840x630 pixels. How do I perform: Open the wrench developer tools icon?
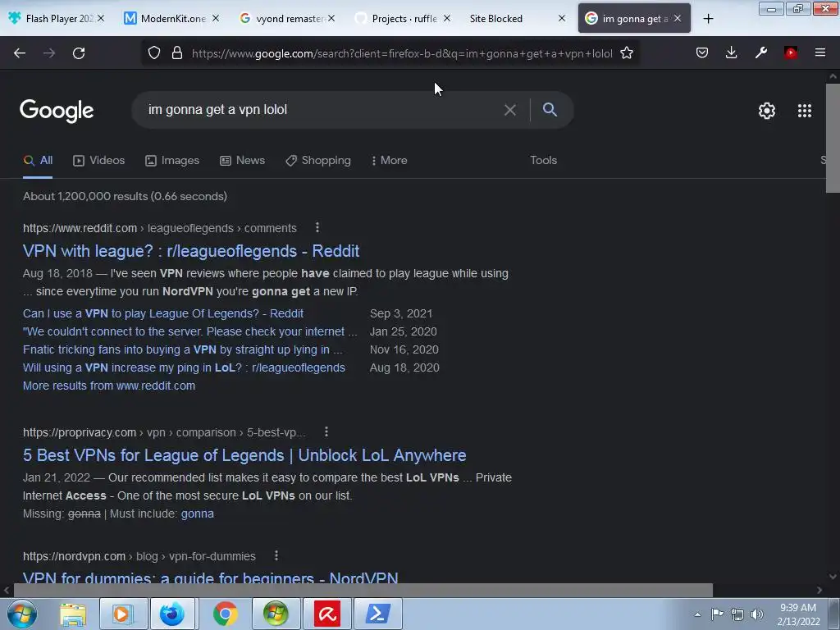click(x=760, y=52)
